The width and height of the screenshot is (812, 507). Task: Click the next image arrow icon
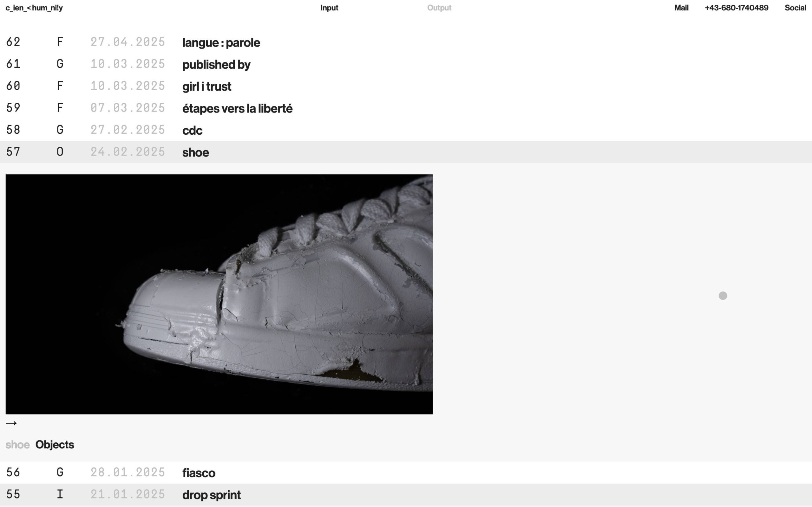tap(11, 423)
